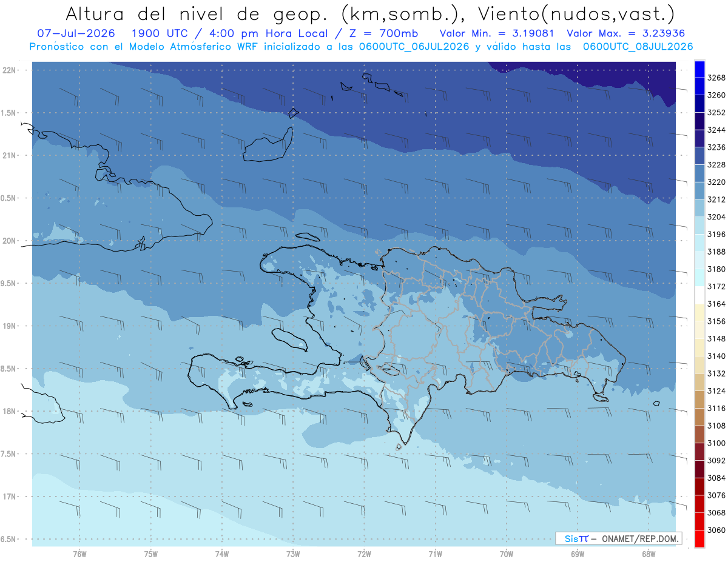Click the '3172' legend value
This screenshot has width=728, height=562.
click(716, 287)
